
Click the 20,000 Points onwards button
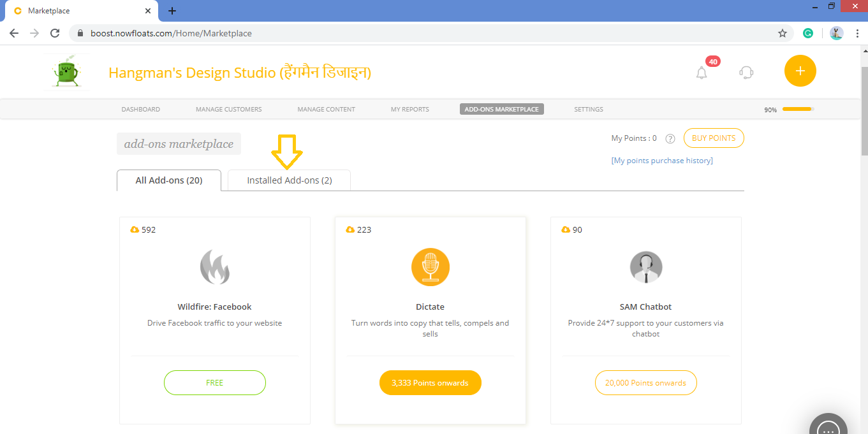pos(646,383)
